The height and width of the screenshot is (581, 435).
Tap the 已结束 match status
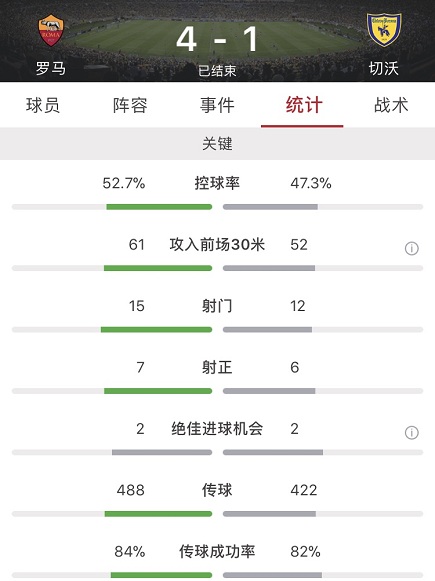tap(217, 71)
